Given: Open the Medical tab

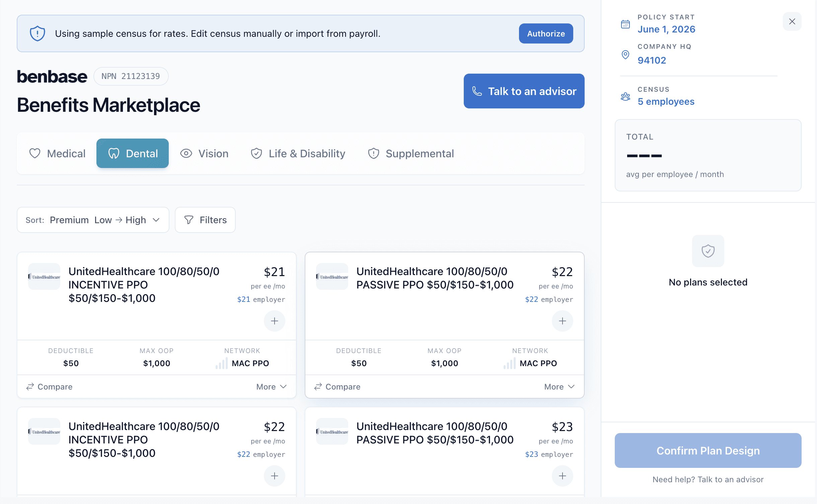Looking at the screenshot, I should pos(57,153).
